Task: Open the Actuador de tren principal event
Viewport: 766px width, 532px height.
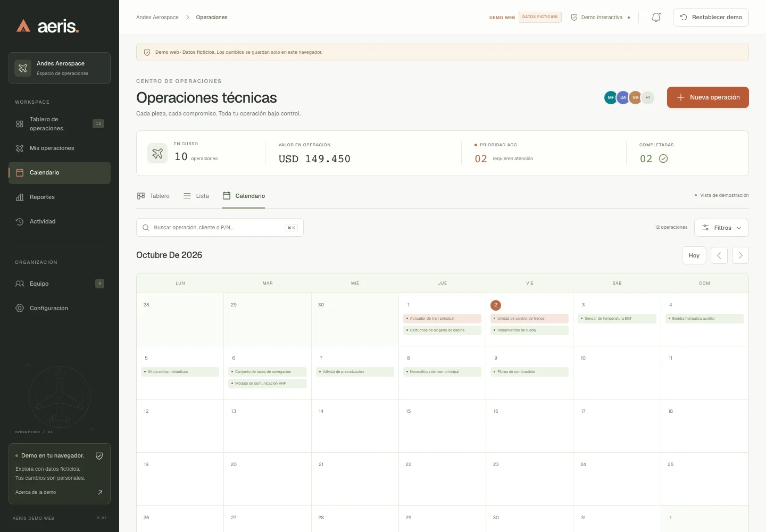Action: [x=442, y=319]
